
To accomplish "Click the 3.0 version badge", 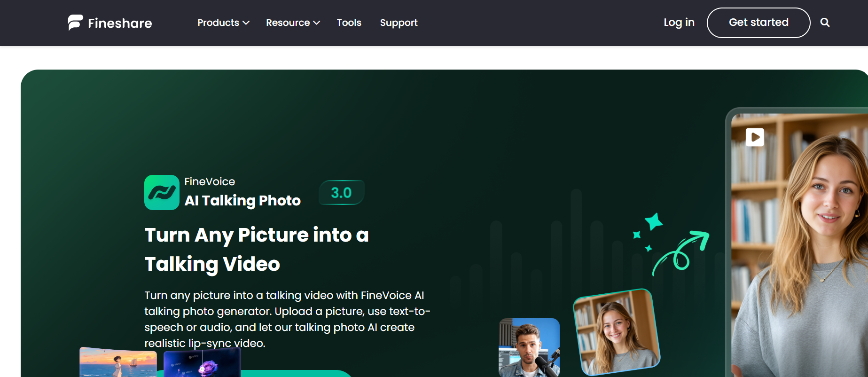I will (341, 193).
